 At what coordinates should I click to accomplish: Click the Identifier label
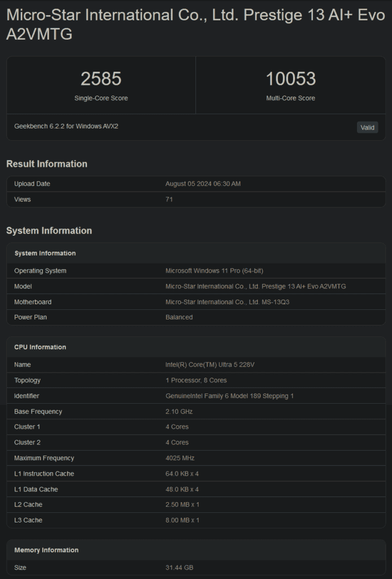click(27, 396)
